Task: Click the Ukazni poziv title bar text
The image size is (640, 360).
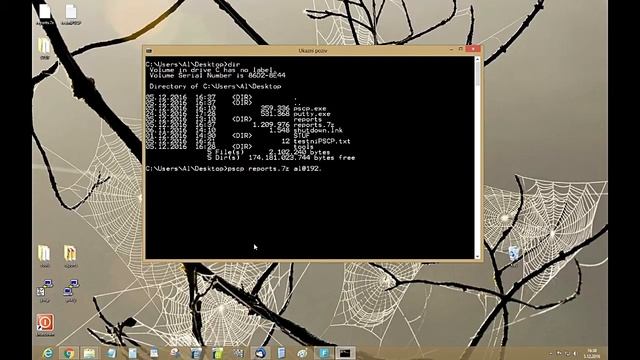Action: (313, 51)
